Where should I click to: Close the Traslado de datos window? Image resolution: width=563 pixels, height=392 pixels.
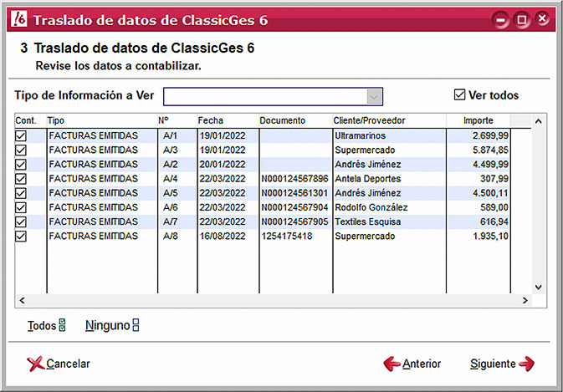coord(542,18)
